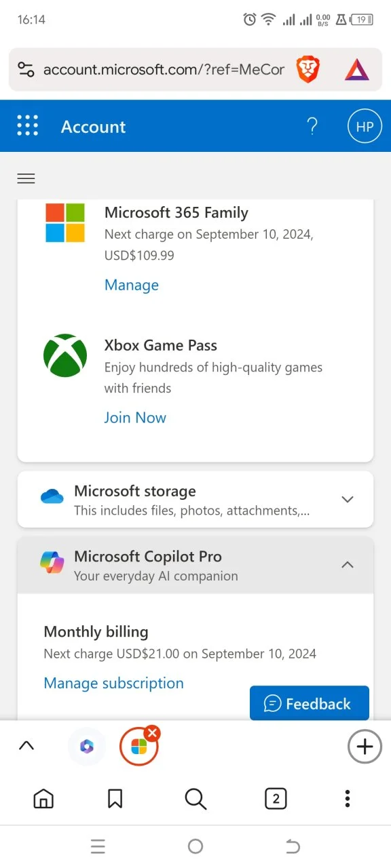Click the address bar URL field

(164, 69)
